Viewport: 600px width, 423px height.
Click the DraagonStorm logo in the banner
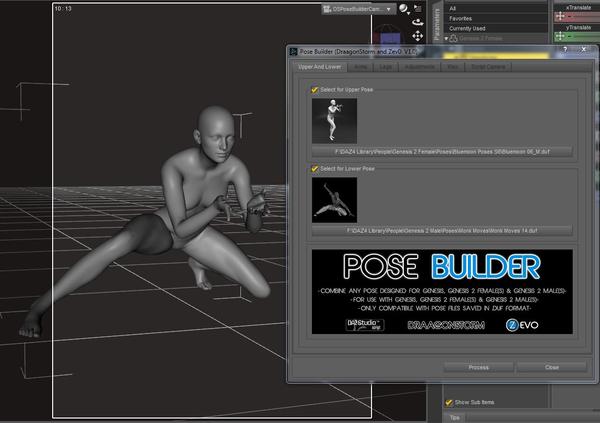point(446,325)
